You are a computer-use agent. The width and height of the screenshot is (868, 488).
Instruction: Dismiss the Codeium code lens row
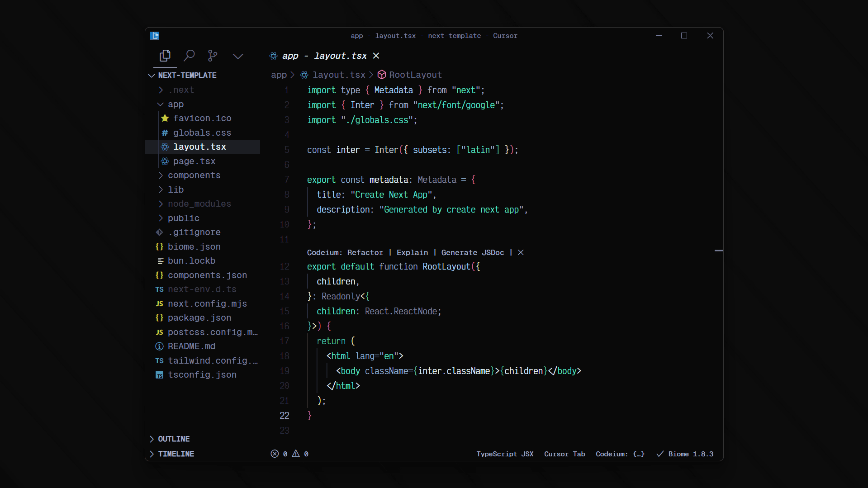coord(521,253)
